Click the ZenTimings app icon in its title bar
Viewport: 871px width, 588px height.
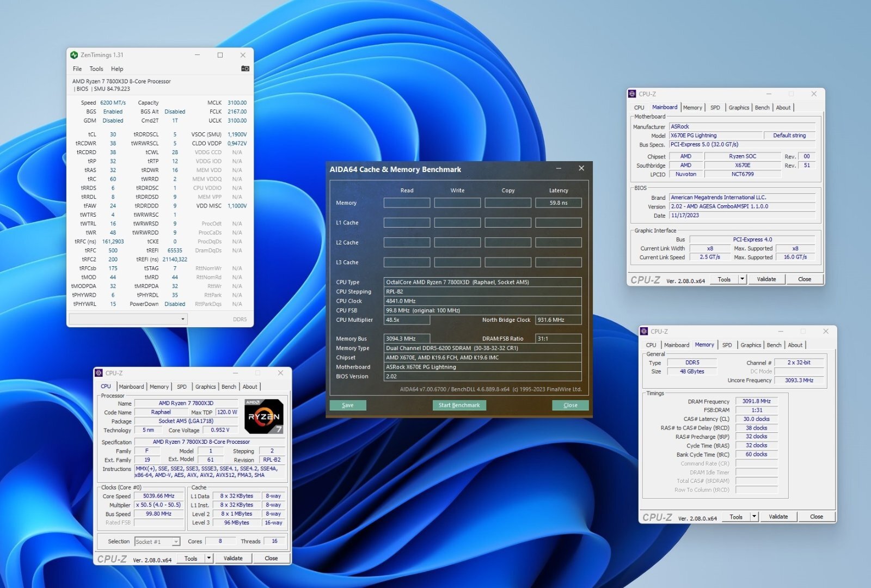(x=74, y=55)
